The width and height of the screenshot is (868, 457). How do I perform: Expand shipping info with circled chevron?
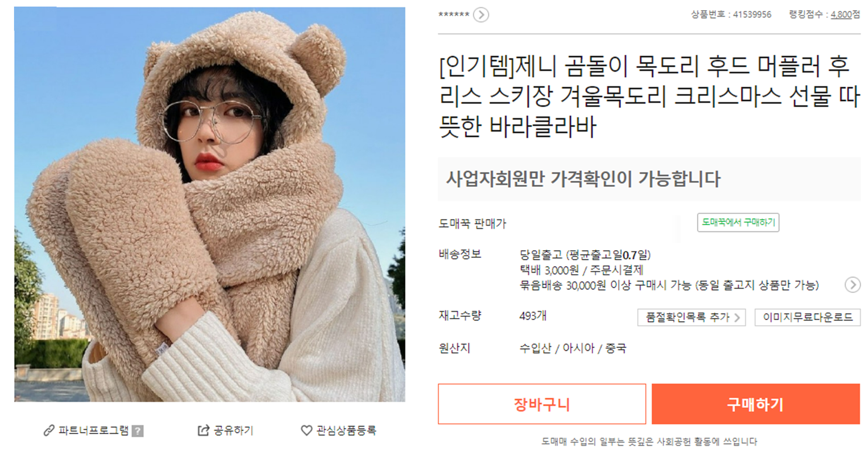pos(853,285)
